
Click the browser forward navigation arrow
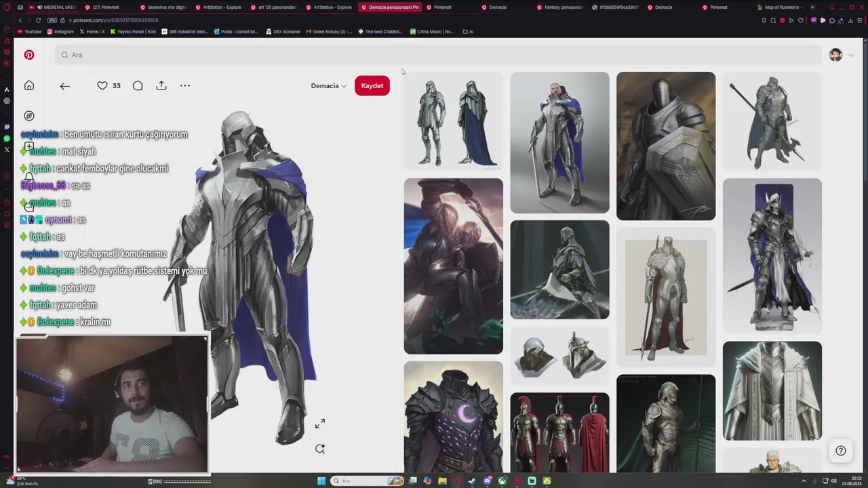coord(29,20)
